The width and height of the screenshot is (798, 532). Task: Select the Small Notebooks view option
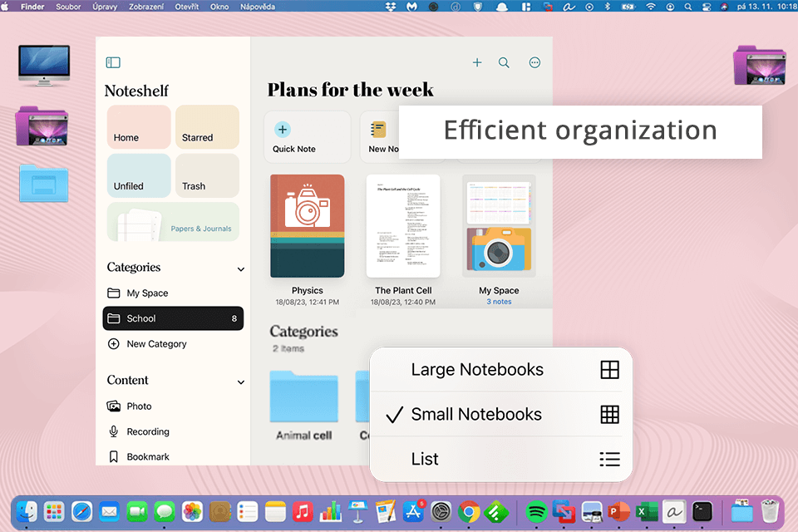tap(501, 415)
